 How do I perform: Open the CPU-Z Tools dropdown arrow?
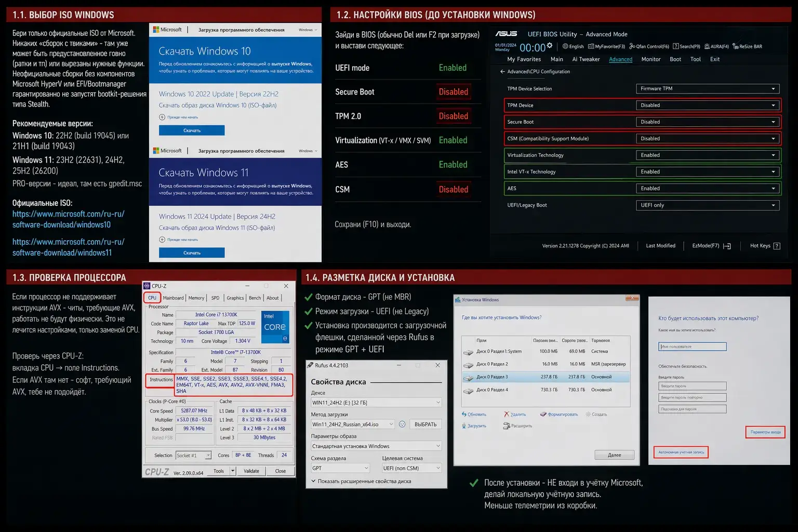(233, 471)
